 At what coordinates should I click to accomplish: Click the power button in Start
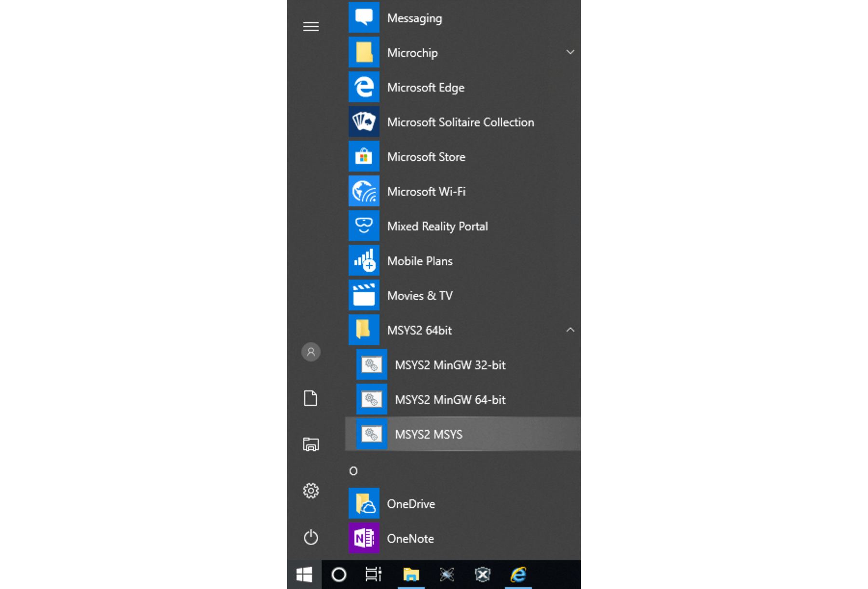coord(311,537)
